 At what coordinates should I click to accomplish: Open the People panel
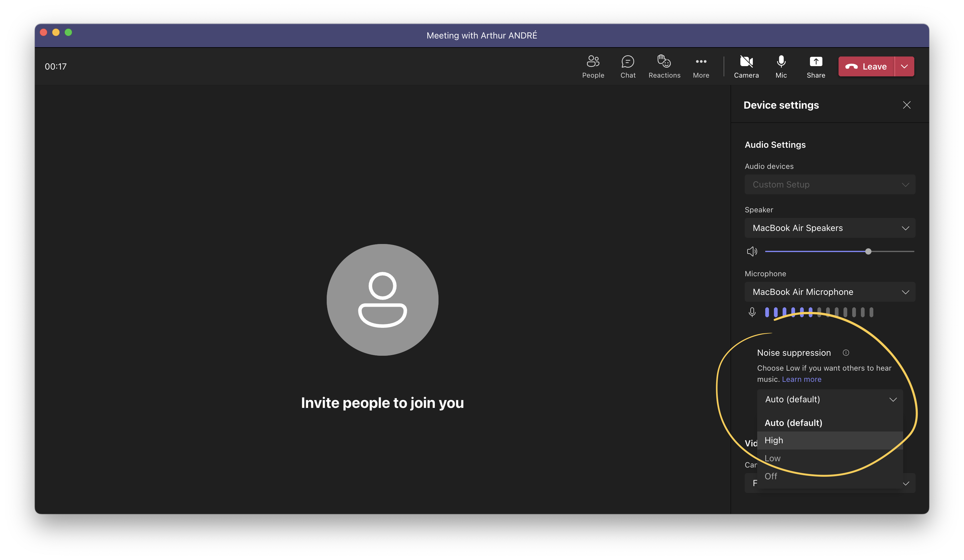(593, 66)
